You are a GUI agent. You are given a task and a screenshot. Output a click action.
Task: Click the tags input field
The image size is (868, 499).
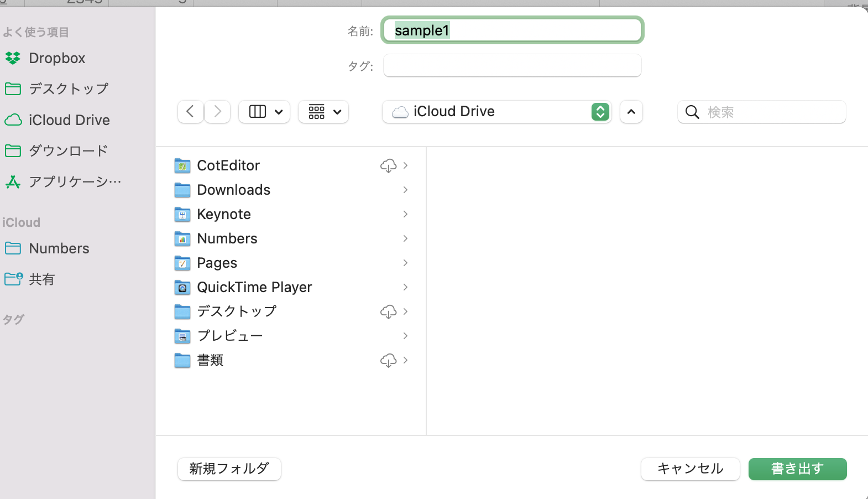click(512, 66)
